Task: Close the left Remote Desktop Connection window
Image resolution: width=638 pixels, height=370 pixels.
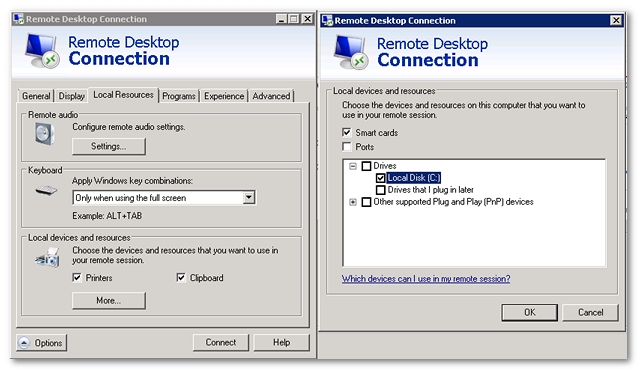Action: point(308,19)
